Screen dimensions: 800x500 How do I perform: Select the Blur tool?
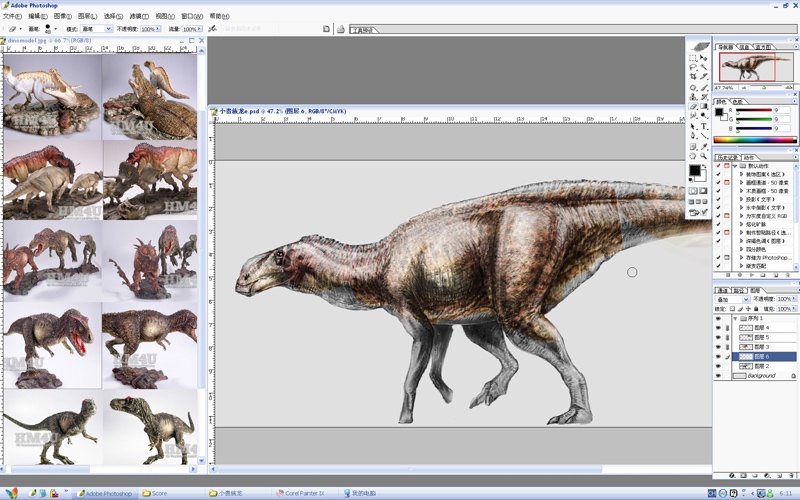pos(693,115)
